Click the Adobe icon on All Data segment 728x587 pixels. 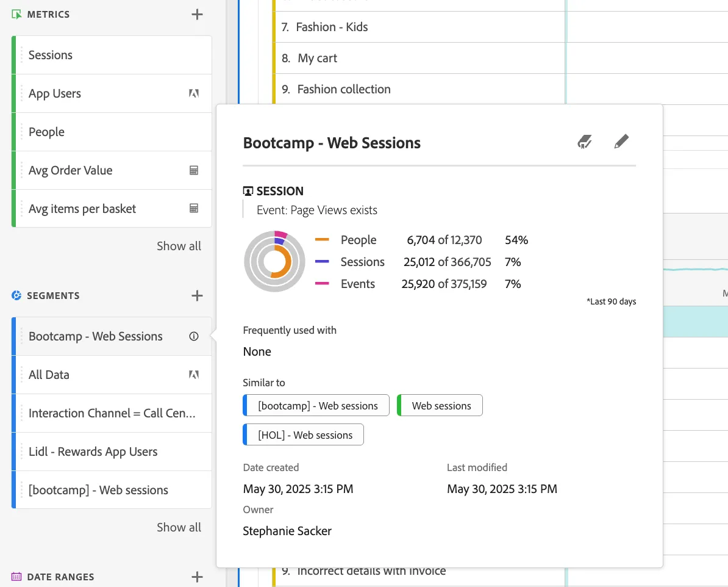point(194,375)
